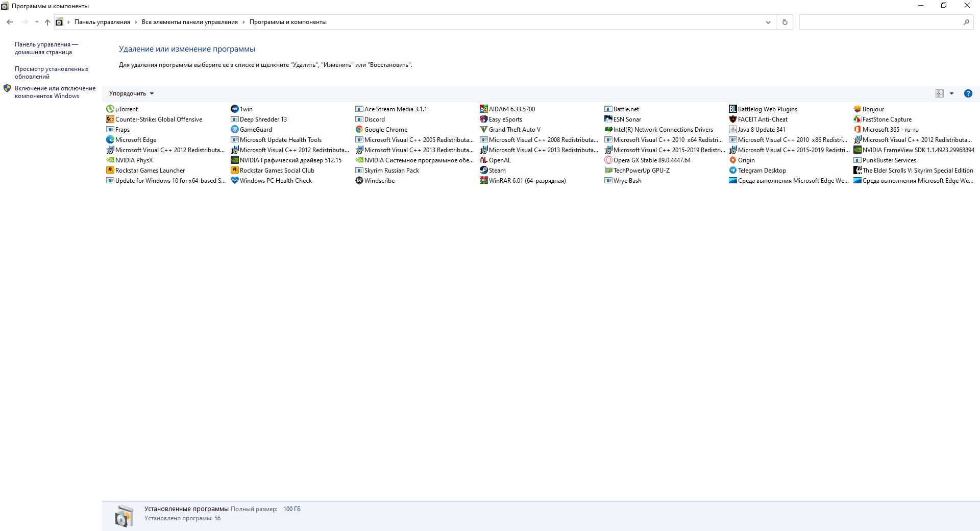
Task: Go to Панель управления breadcrumb
Action: pos(102,22)
